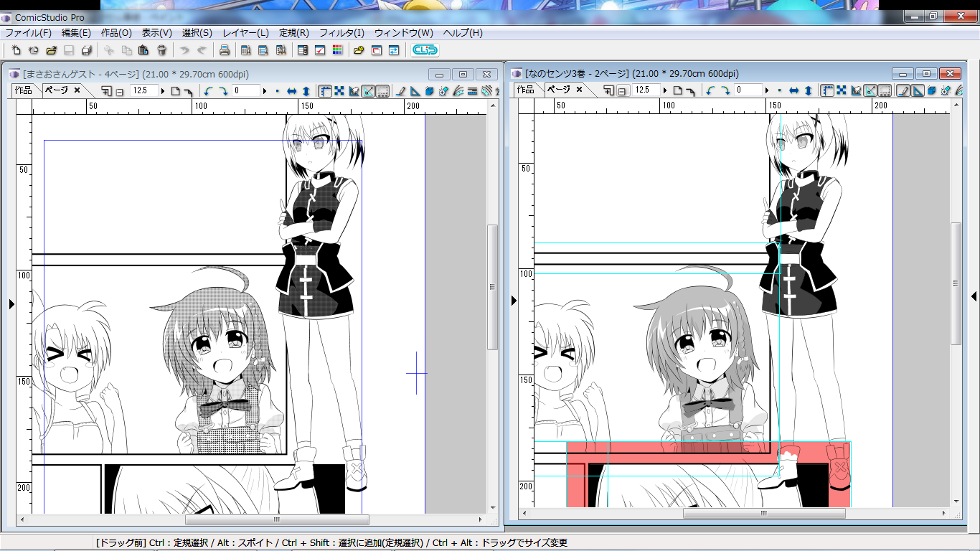Click left window horizontal scrollbar thumb
Viewport: 980px width, 551px height.
tap(277, 520)
